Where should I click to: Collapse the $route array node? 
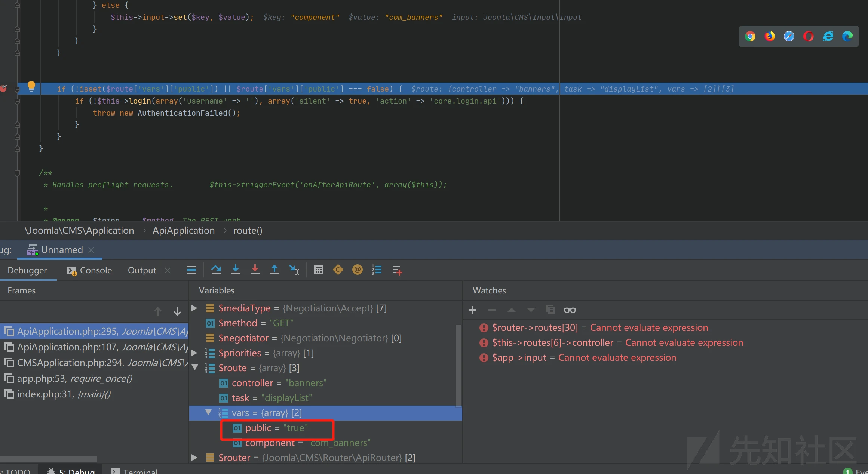click(195, 368)
